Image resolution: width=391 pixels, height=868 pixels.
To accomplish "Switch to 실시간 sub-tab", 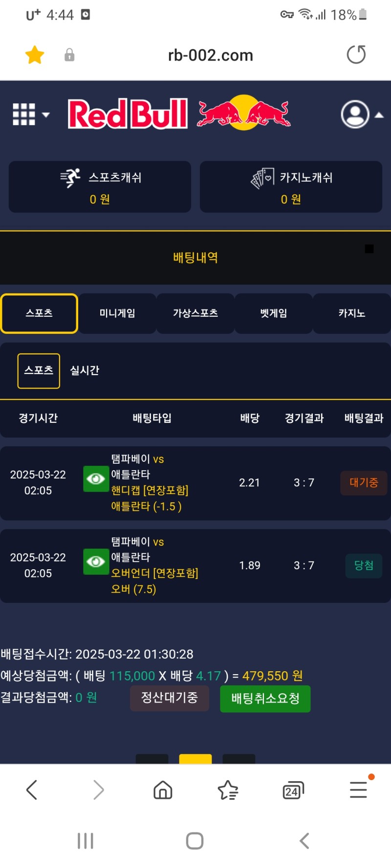I will click(x=85, y=371).
